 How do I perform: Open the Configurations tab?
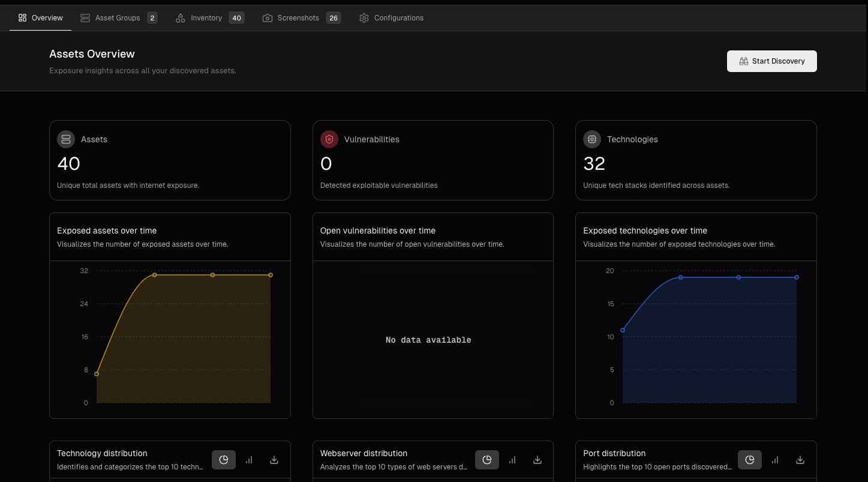click(392, 18)
